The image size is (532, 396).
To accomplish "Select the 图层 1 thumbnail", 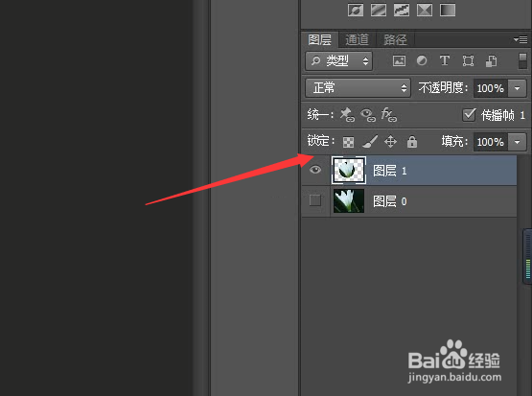I will coord(349,170).
